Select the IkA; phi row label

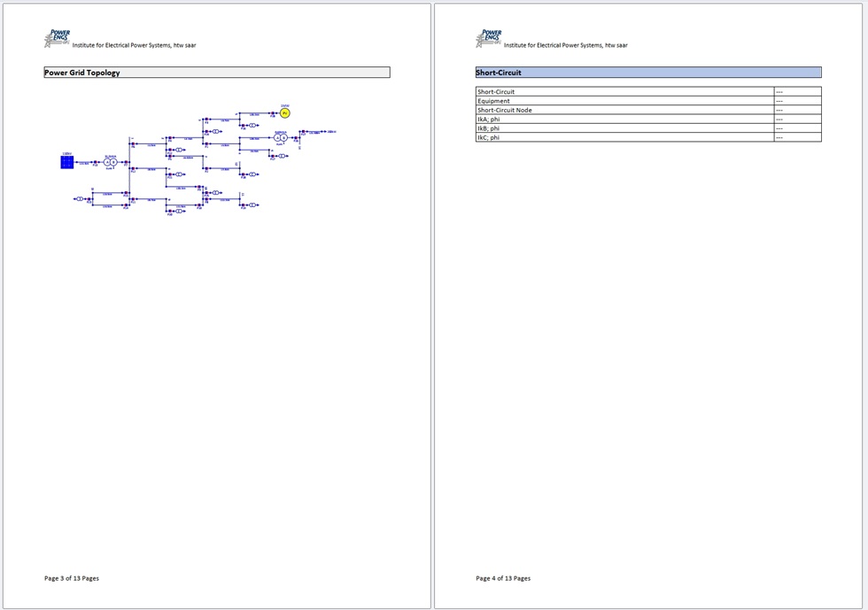pos(489,120)
